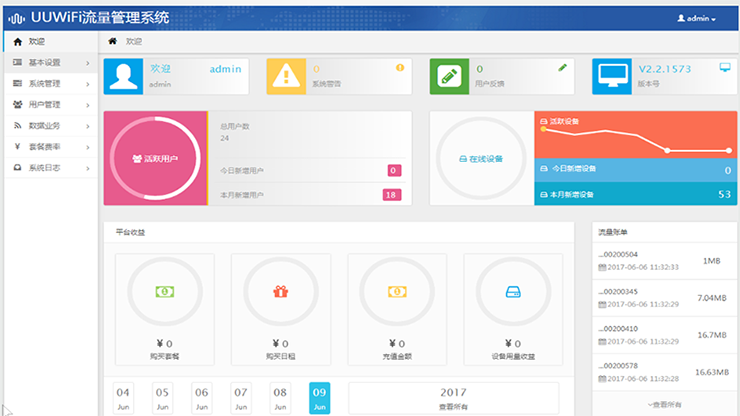Expand the 基本设置 sidebar menu
Viewport: 740px width, 416px height.
tap(49, 62)
